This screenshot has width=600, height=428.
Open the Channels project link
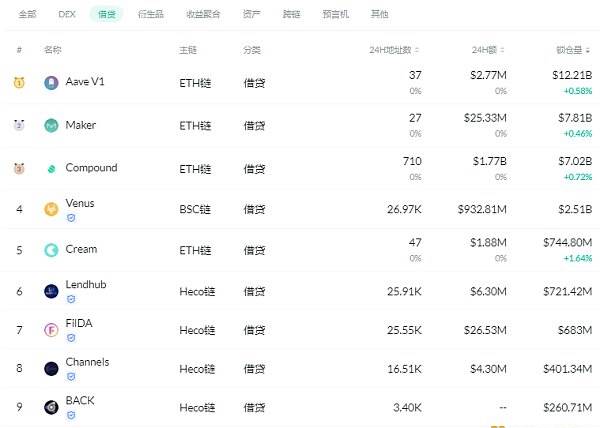click(87, 362)
